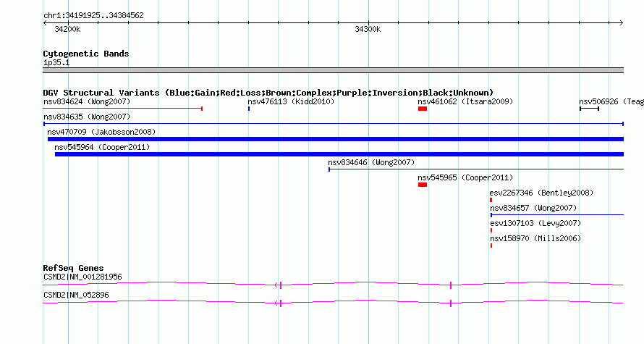Screen dimensions: 644x344
Task: Select the nsv834624 (Wong2007) label
Action: [x=87, y=101]
